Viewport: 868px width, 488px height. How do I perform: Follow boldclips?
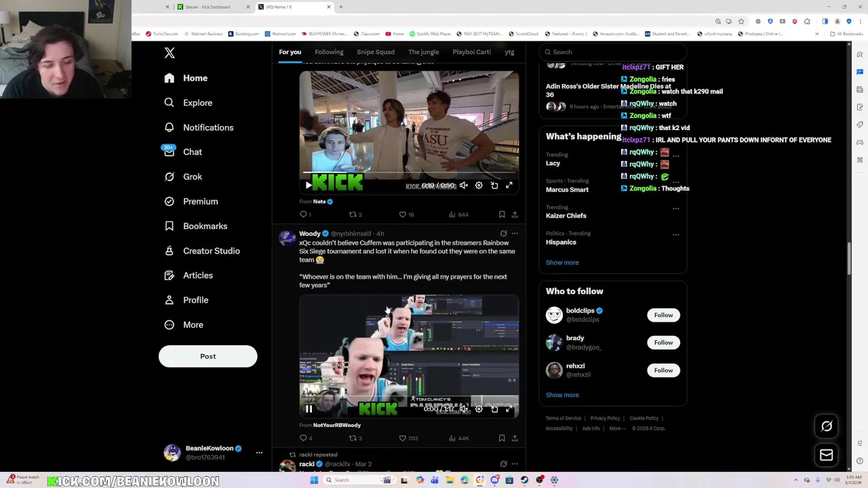663,315
